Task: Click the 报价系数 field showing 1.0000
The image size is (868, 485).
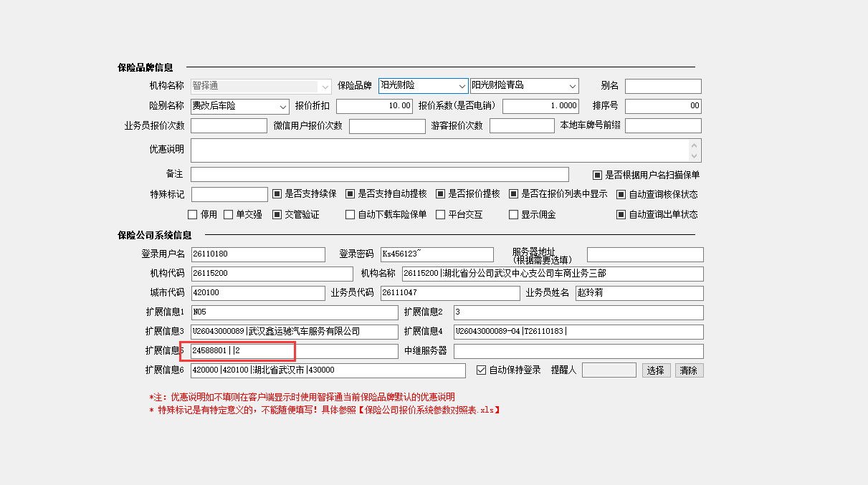Action: coord(540,106)
